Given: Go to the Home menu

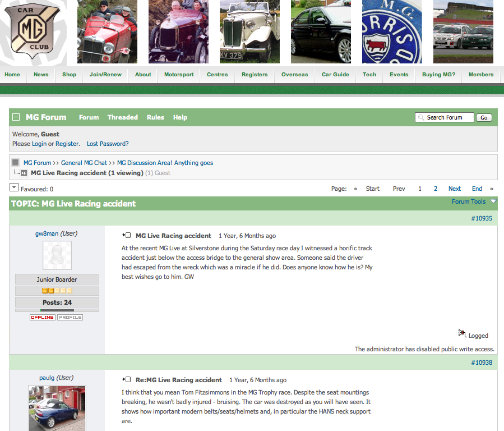Looking at the screenshot, I should click(x=12, y=75).
